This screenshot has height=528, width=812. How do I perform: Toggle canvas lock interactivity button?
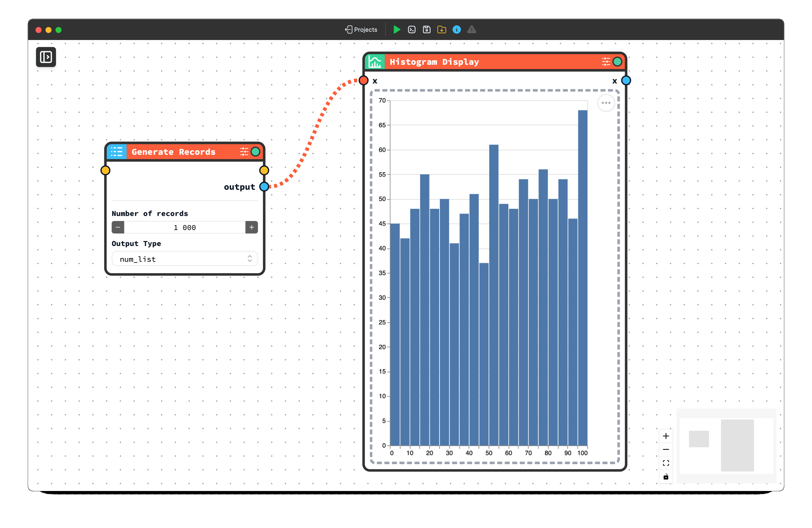[666, 476]
